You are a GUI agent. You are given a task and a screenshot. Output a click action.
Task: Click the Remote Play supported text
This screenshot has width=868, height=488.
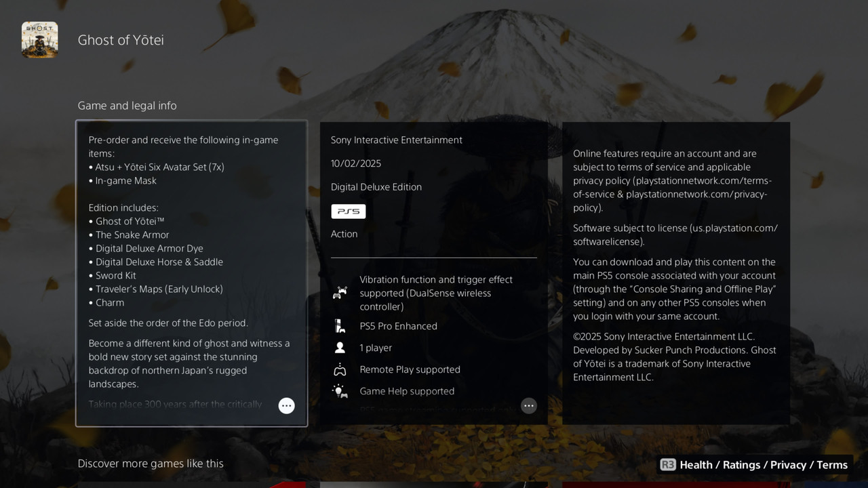point(410,369)
